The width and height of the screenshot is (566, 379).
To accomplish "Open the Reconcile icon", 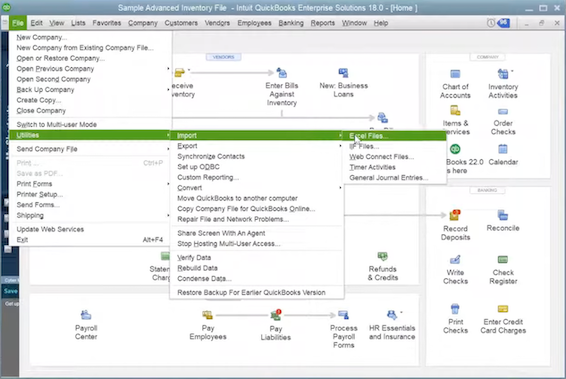I will 502,215.
